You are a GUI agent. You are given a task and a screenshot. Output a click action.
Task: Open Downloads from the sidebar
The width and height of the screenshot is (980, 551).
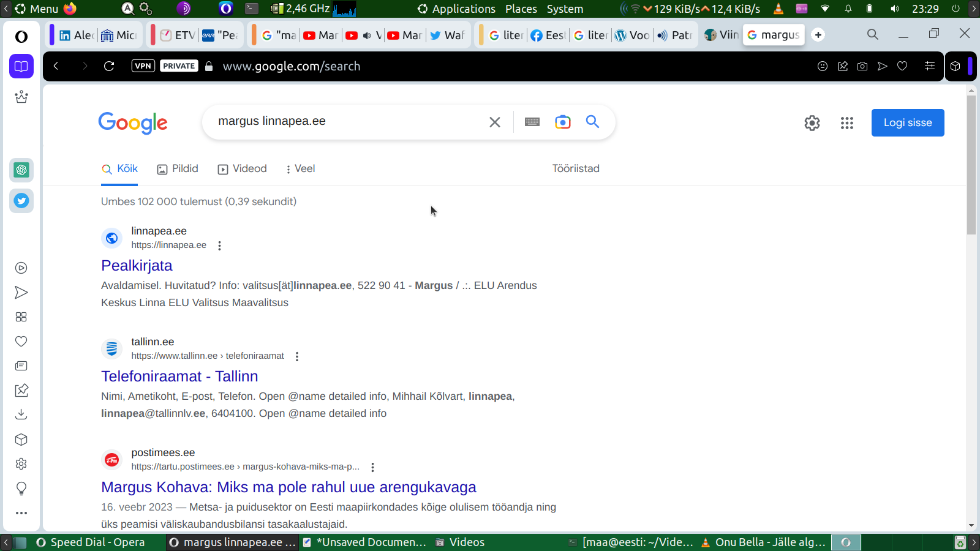coord(21,414)
